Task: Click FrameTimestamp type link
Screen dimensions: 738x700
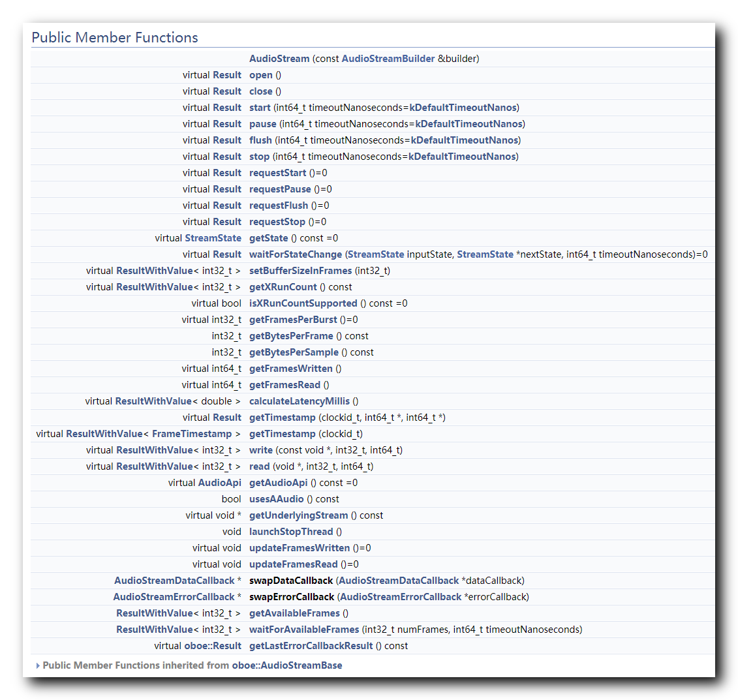Action: (x=192, y=434)
